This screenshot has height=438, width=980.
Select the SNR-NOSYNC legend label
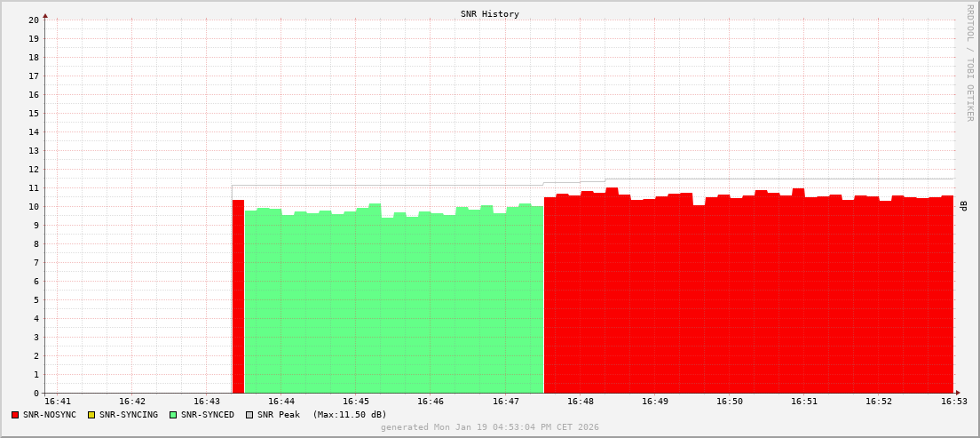(49, 415)
